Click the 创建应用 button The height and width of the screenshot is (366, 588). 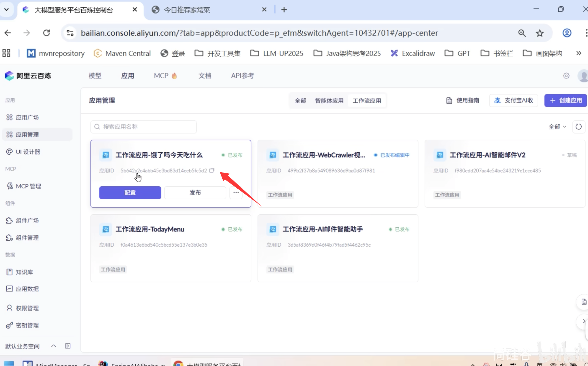pos(566,100)
